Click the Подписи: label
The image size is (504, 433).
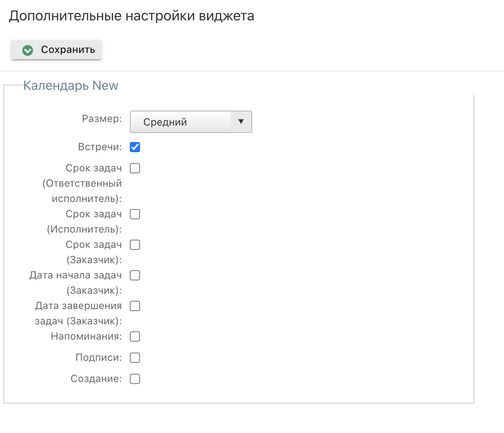tap(99, 358)
